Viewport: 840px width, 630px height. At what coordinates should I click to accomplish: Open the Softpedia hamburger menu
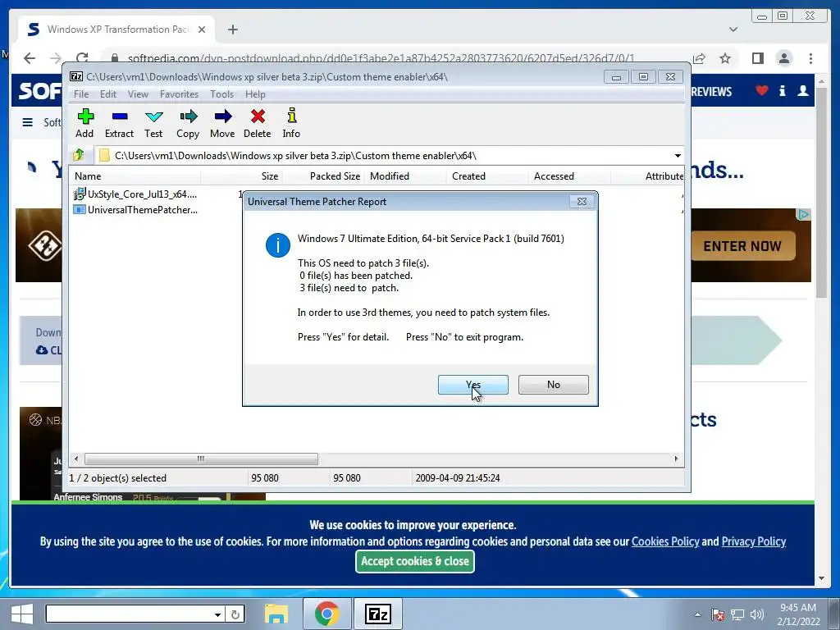pyautogui.click(x=27, y=122)
